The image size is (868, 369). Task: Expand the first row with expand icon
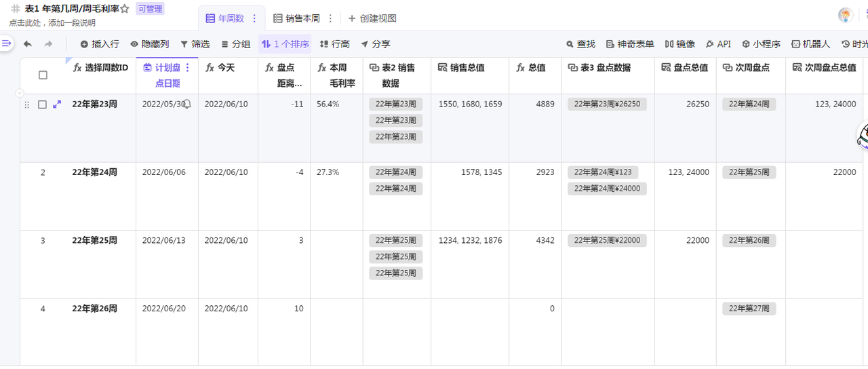57,104
